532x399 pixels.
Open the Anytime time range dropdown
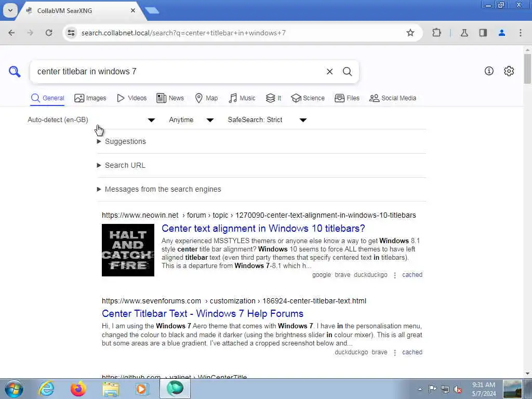point(191,120)
